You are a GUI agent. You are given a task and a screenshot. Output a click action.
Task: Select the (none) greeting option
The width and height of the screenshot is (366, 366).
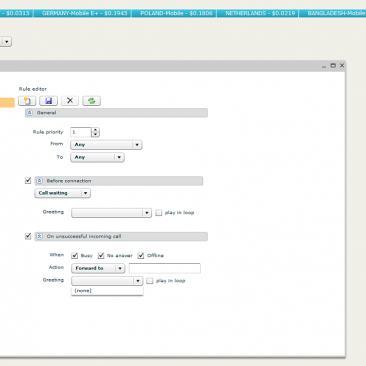click(107, 291)
